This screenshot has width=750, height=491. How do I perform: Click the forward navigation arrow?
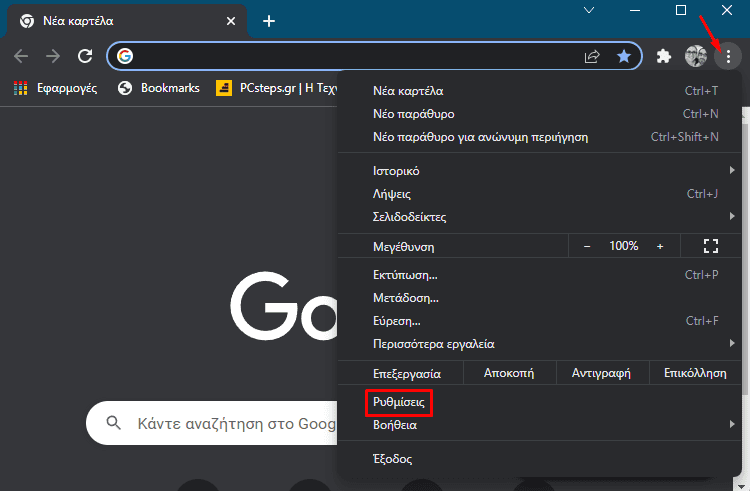(x=53, y=56)
